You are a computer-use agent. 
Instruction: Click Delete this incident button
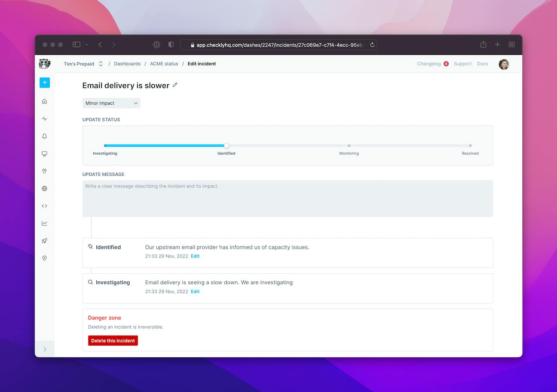(113, 341)
